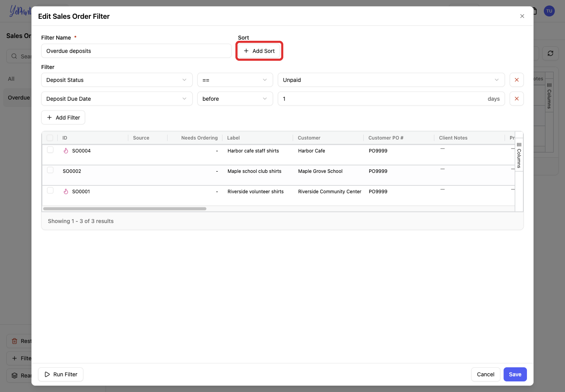The image size is (565, 392).
Task: Select the checkbox for order SO00004
Action: point(50,150)
